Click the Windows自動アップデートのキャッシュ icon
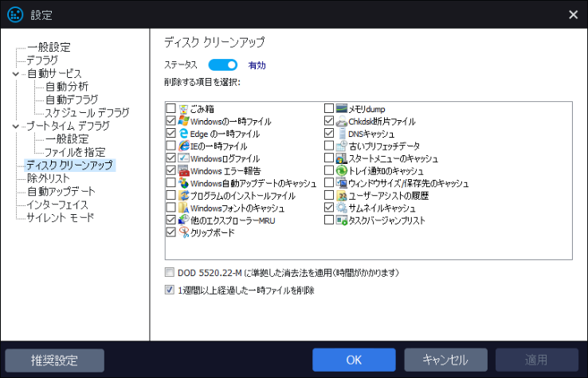Image resolution: width=588 pixels, height=378 pixels. [183, 183]
